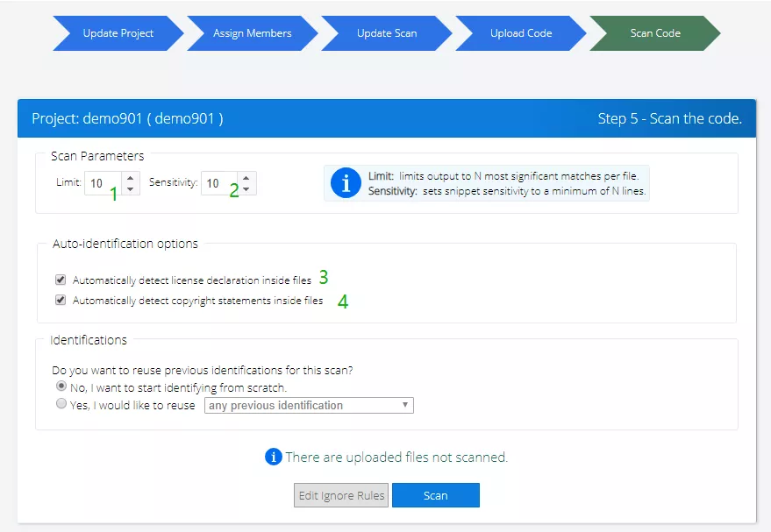Toggle automatic license declaration detection checkbox
Viewport: 771px width, 532px height.
pos(61,280)
